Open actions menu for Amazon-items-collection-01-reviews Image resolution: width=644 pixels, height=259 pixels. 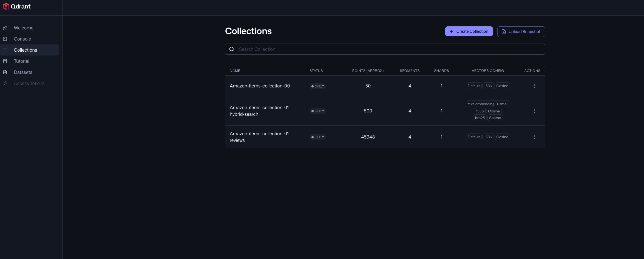pos(535,137)
